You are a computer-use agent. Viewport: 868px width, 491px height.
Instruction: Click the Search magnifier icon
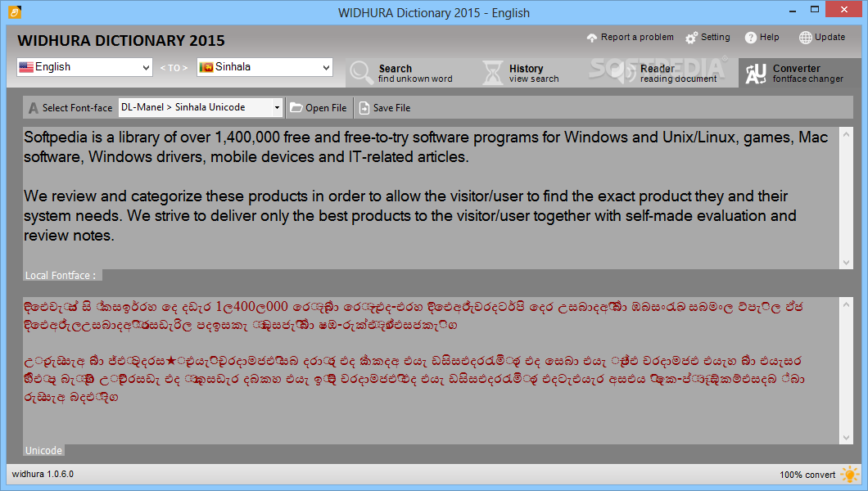pos(361,73)
